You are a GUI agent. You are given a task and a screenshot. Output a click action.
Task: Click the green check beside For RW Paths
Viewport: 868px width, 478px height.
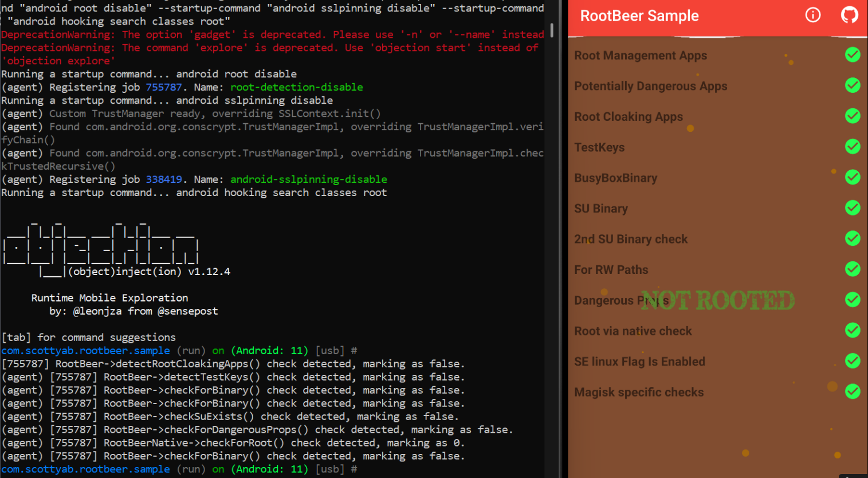click(x=853, y=269)
